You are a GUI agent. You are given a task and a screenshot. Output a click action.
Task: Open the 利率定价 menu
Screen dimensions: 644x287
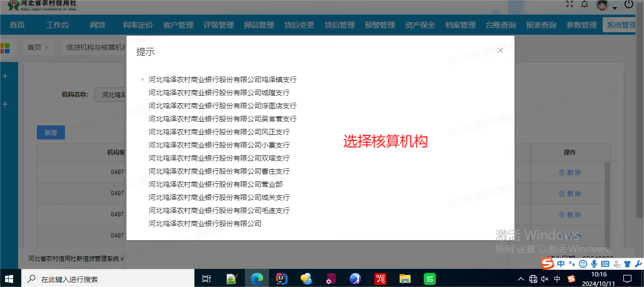click(x=138, y=25)
